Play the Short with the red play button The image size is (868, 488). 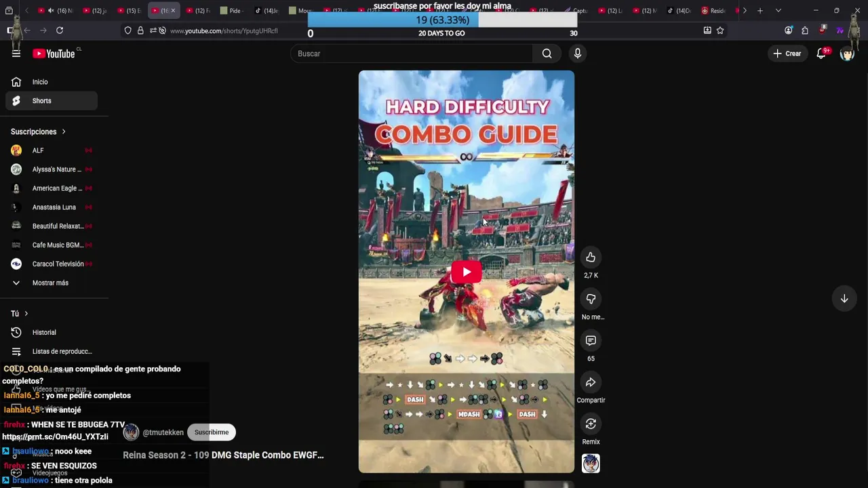click(x=467, y=272)
